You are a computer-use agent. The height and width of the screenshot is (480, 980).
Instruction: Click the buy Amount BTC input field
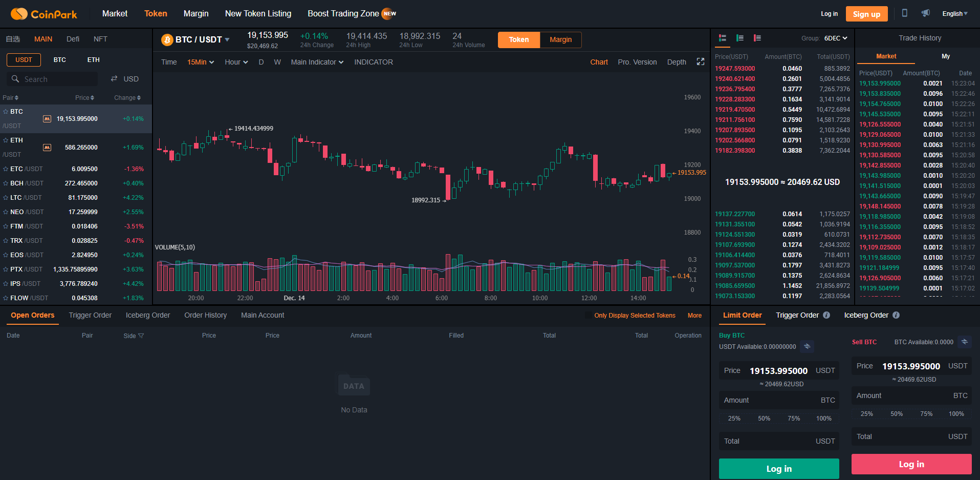pos(779,400)
